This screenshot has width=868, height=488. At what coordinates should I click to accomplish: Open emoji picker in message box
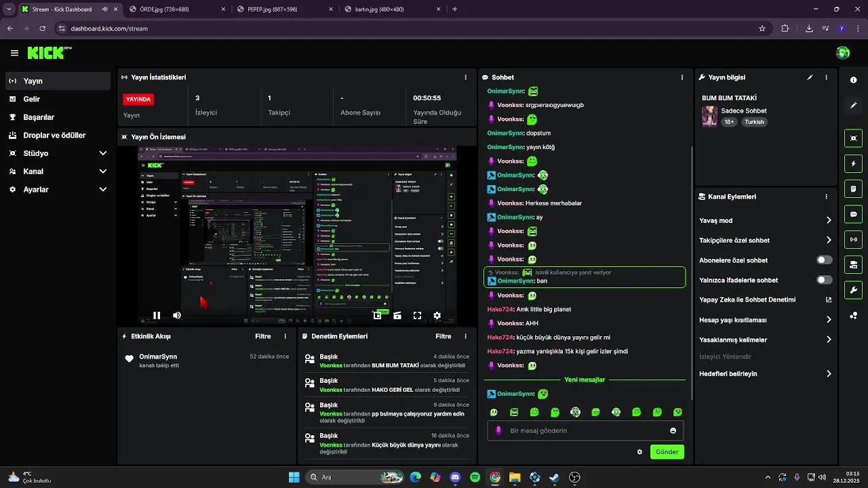[x=673, y=430]
